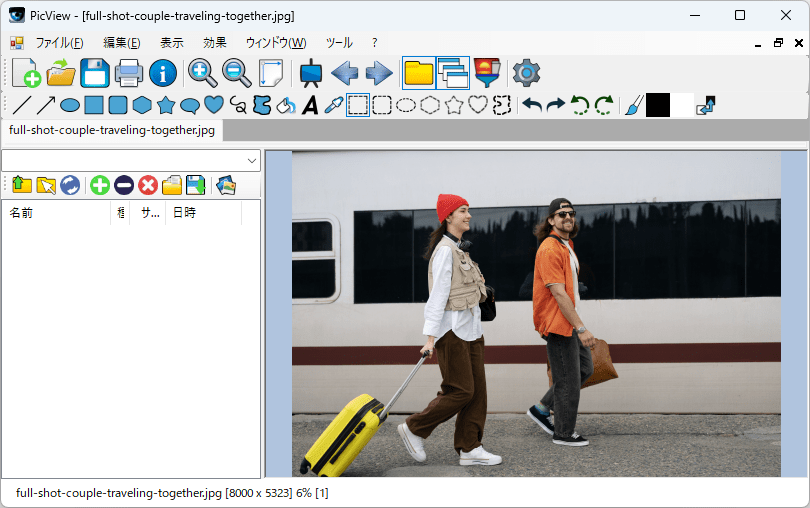Click the zoom in magnifier icon
This screenshot has height=508, width=810.
202,73
